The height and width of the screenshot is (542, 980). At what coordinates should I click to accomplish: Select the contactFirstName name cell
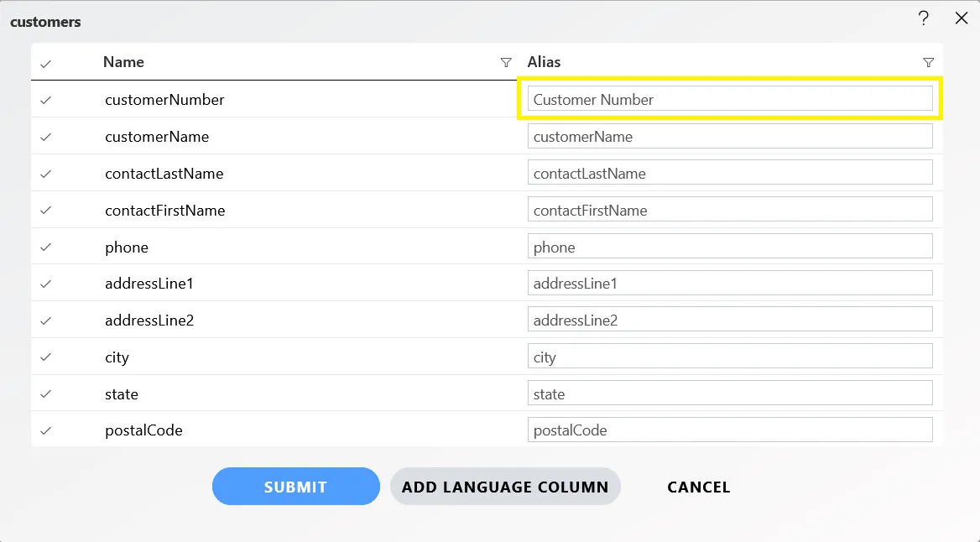(165, 210)
